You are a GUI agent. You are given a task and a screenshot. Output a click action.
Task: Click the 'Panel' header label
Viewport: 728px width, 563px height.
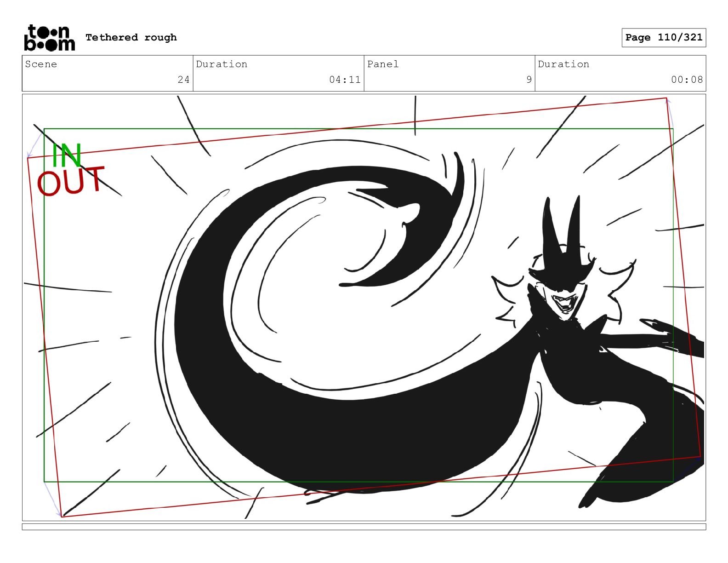pyautogui.click(x=383, y=64)
